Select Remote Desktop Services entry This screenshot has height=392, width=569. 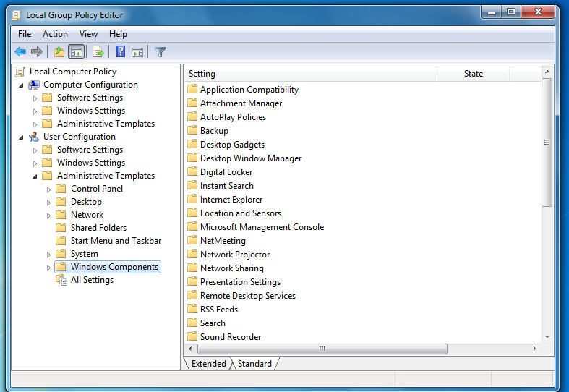pyautogui.click(x=248, y=296)
